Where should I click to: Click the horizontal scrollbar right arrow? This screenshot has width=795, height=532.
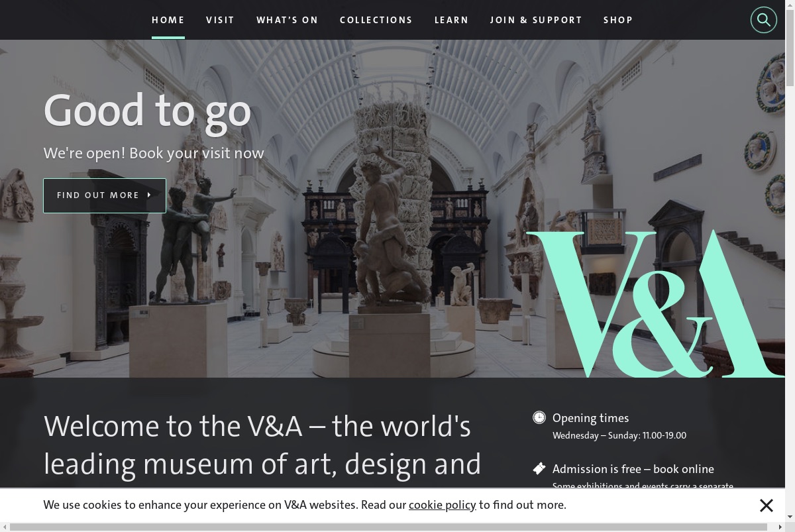[780, 527]
